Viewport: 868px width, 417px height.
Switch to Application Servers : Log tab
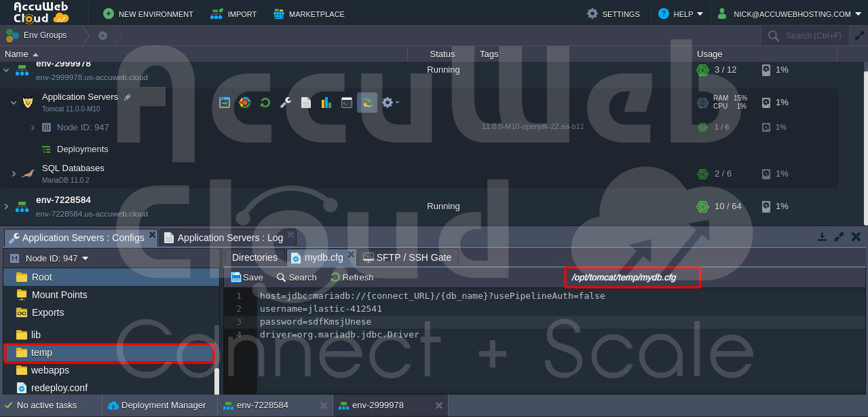click(x=229, y=238)
